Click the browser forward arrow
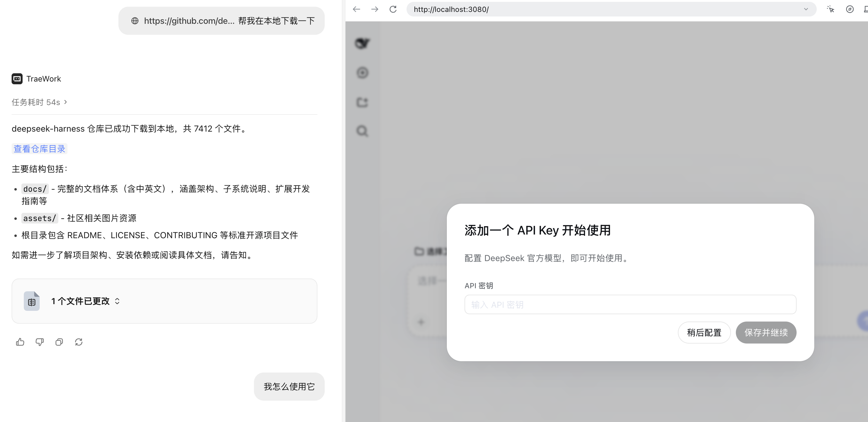 click(375, 9)
